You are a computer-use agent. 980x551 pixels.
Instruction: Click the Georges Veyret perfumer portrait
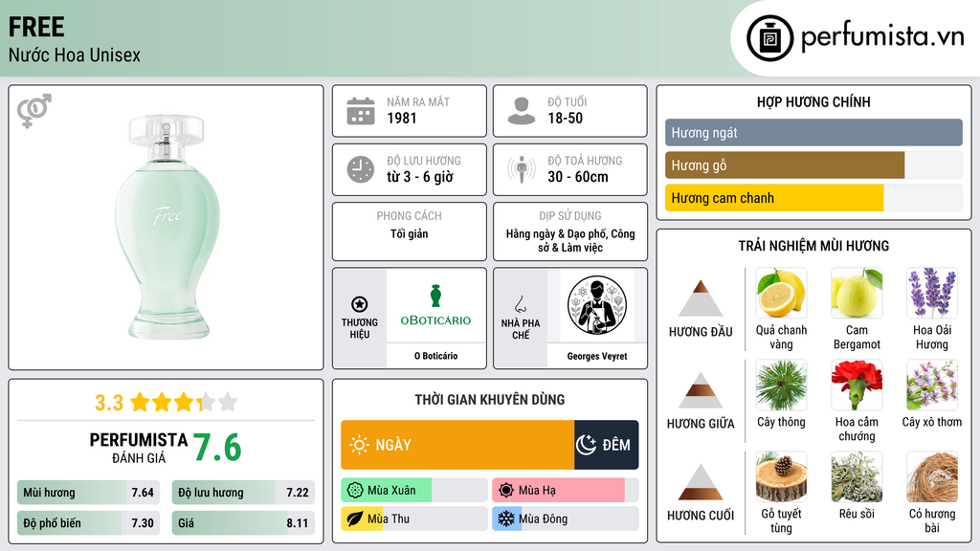pyautogui.click(x=597, y=305)
